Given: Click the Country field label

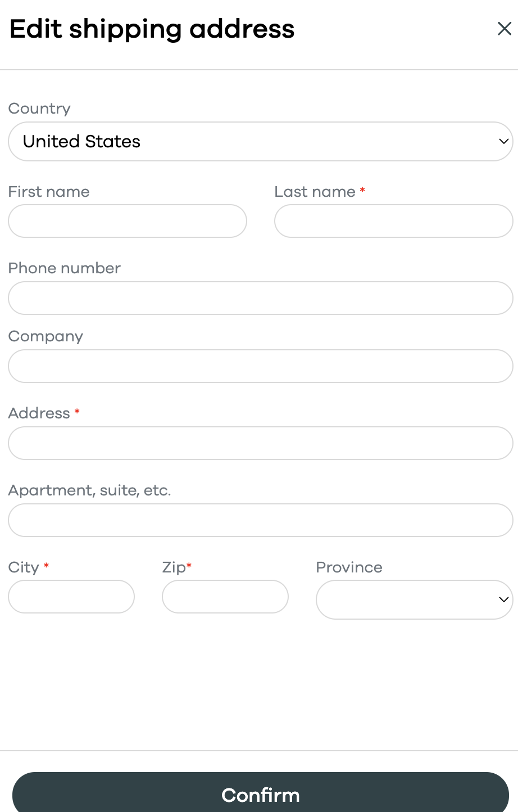Looking at the screenshot, I should pos(39,109).
